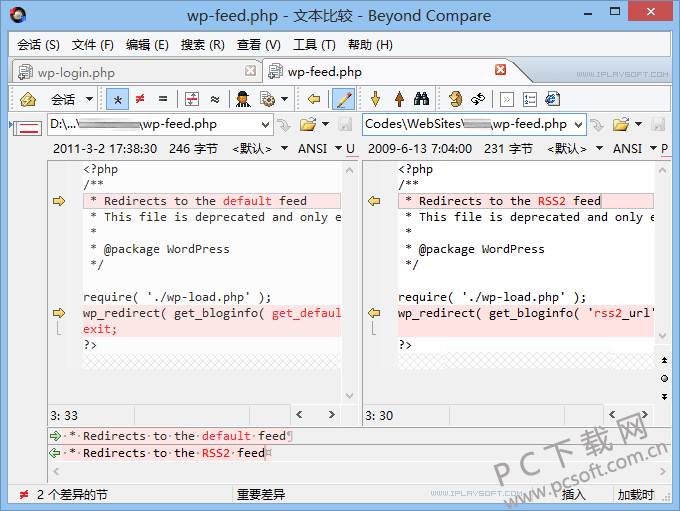The width and height of the screenshot is (680, 511).
Task: Click the next section (») icon
Action: tap(507, 100)
